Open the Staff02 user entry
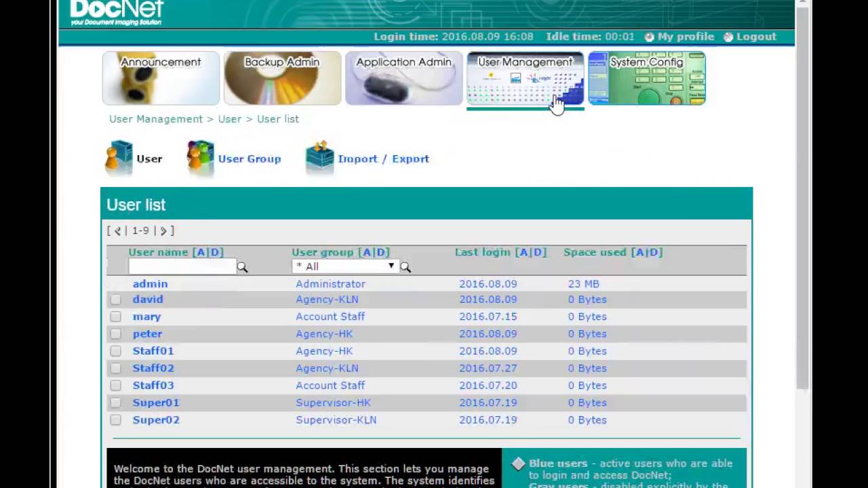Screen dimensions: 868x488 click(153, 368)
